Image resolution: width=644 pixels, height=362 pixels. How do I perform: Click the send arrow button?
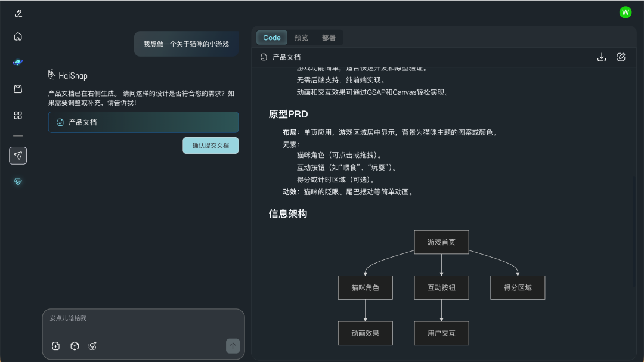pos(233,346)
